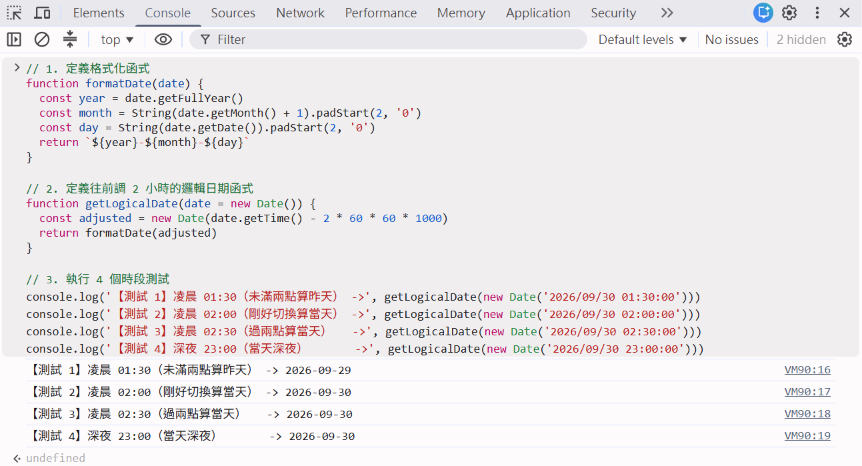Click the 'const adjusted = new Date' line
This screenshot has height=466, width=862.
click(x=244, y=218)
